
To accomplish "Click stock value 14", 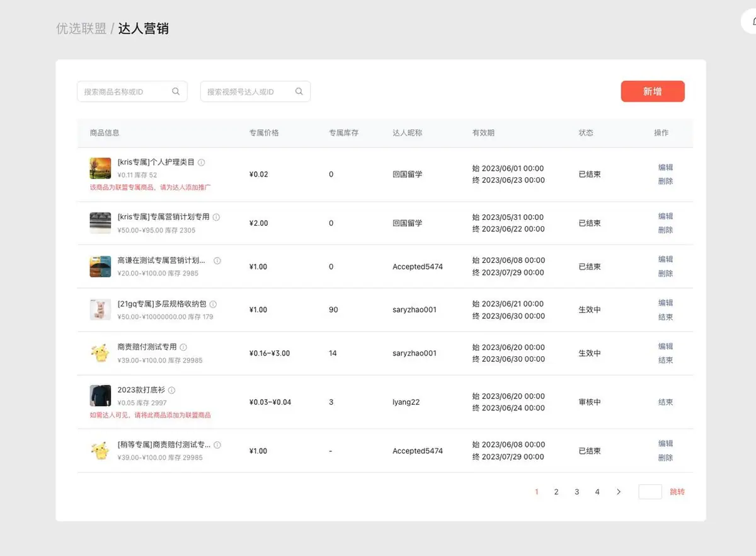I will pos(333,354).
